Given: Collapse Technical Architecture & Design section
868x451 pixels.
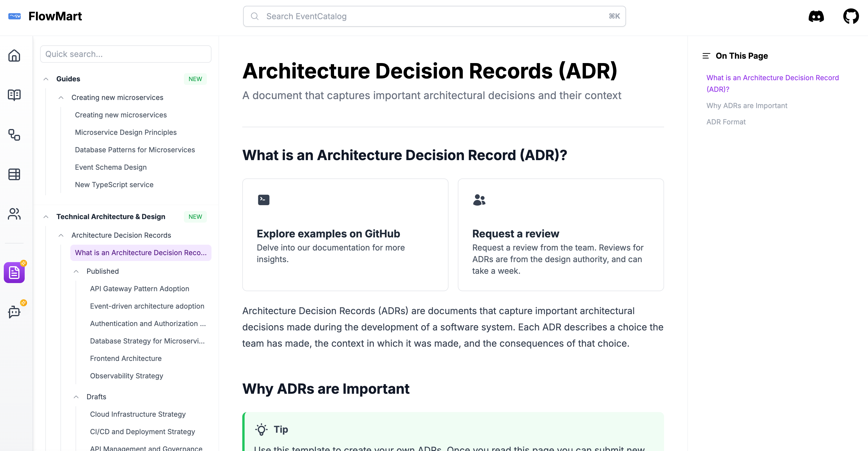Looking at the screenshot, I should coord(46,216).
